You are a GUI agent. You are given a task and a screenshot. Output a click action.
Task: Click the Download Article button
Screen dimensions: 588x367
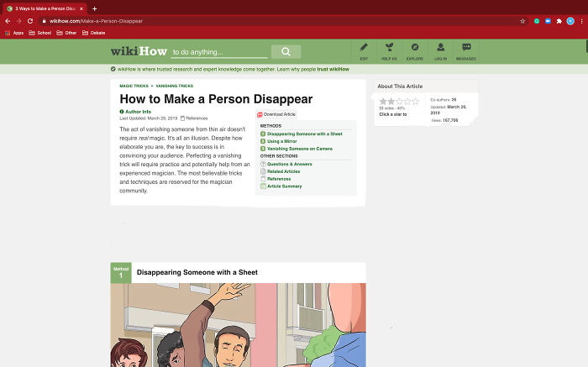pyautogui.click(x=276, y=114)
